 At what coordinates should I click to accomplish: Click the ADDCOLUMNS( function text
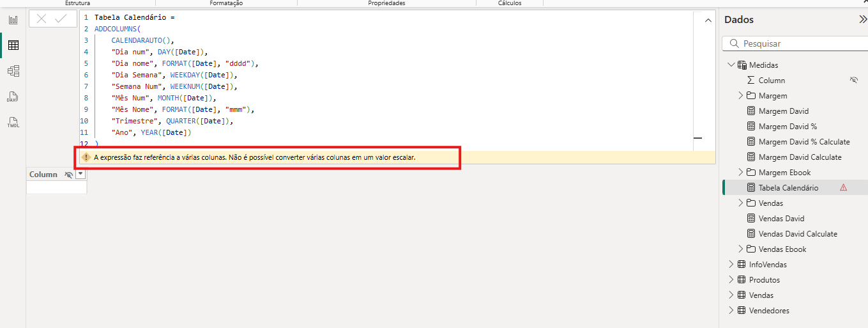[118, 29]
